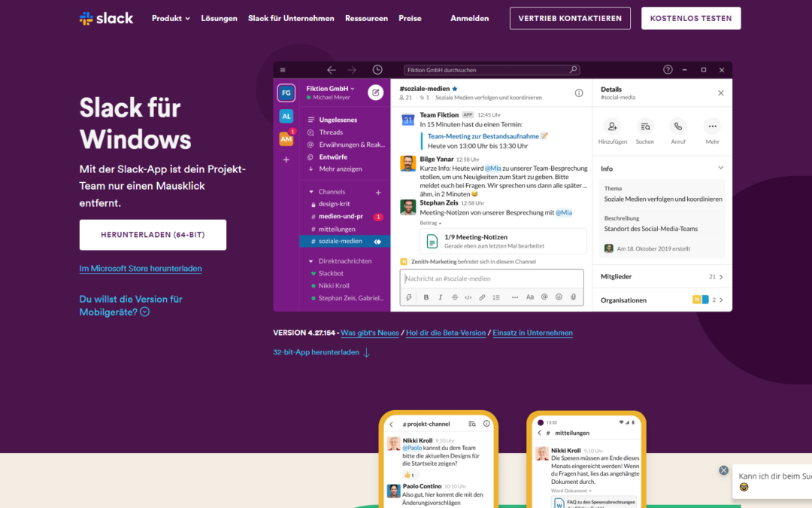This screenshot has width=812, height=508.
Task: Click Anmelden in the navigation
Action: click(x=470, y=18)
